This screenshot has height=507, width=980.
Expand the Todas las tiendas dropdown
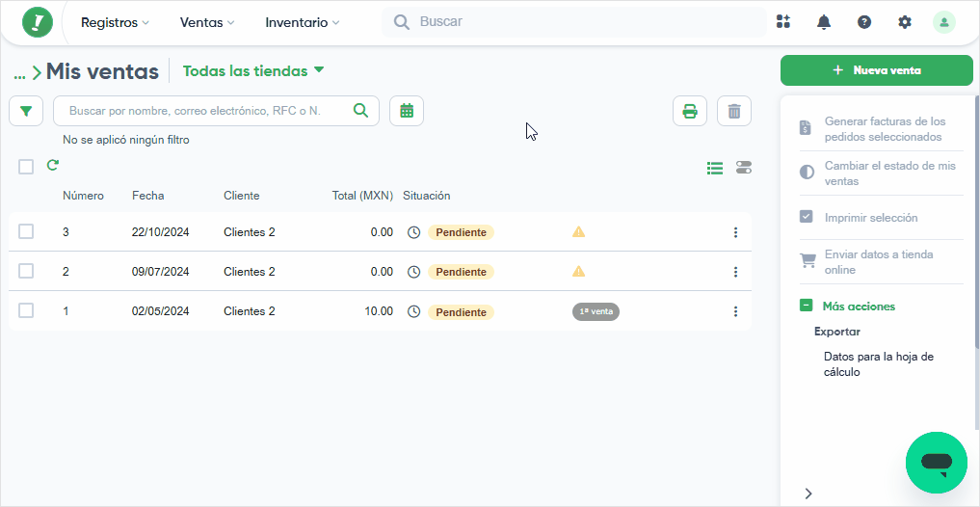[253, 70]
